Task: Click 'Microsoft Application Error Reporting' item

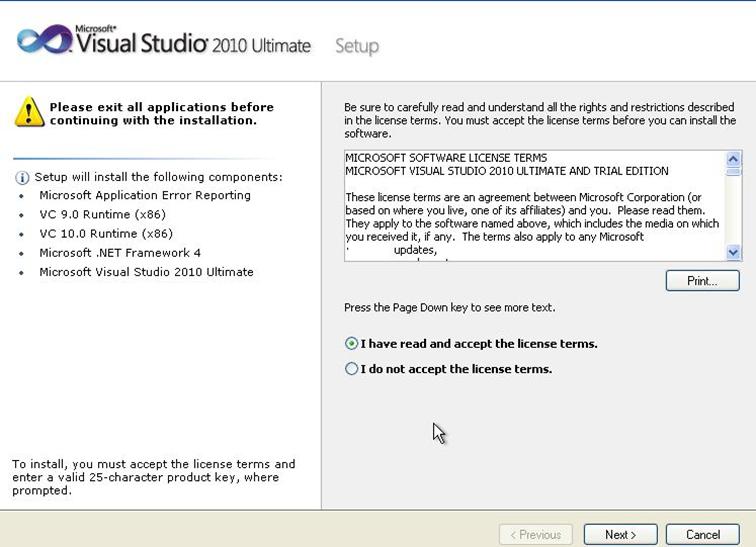Action: pos(145,195)
